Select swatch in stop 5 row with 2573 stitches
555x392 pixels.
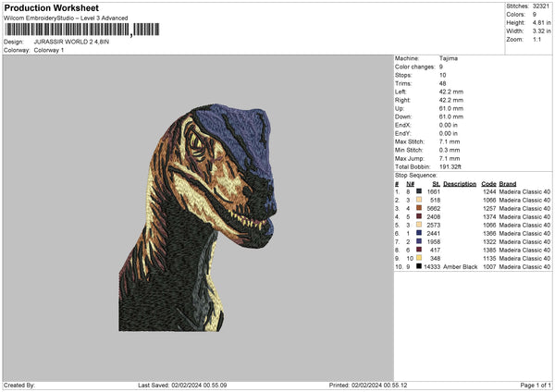coord(419,225)
